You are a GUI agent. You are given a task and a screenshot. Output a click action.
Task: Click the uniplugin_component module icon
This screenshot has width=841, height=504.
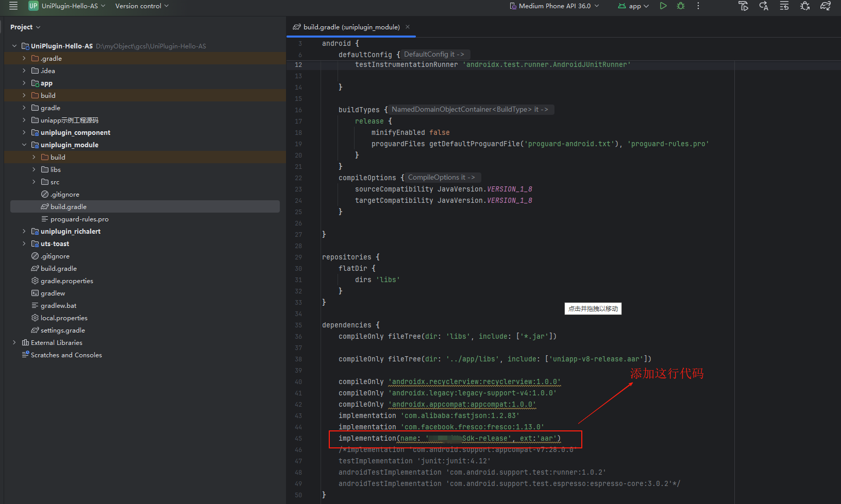(x=35, y=132)
